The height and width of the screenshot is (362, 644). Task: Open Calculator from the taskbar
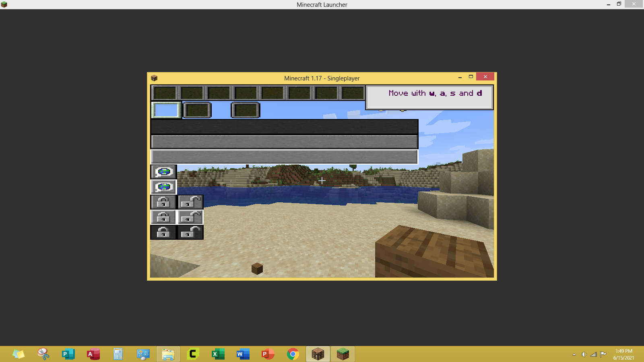(x=118, y=354)
